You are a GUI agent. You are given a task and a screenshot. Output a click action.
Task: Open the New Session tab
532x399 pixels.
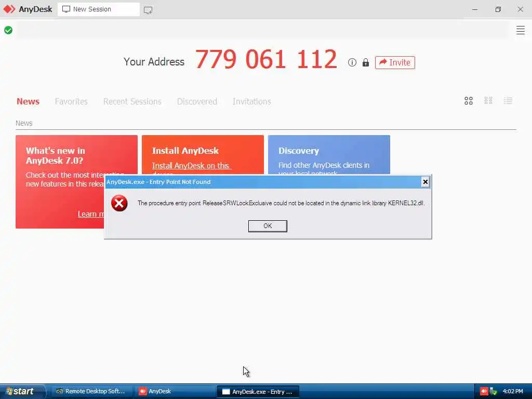coord(98,9)
